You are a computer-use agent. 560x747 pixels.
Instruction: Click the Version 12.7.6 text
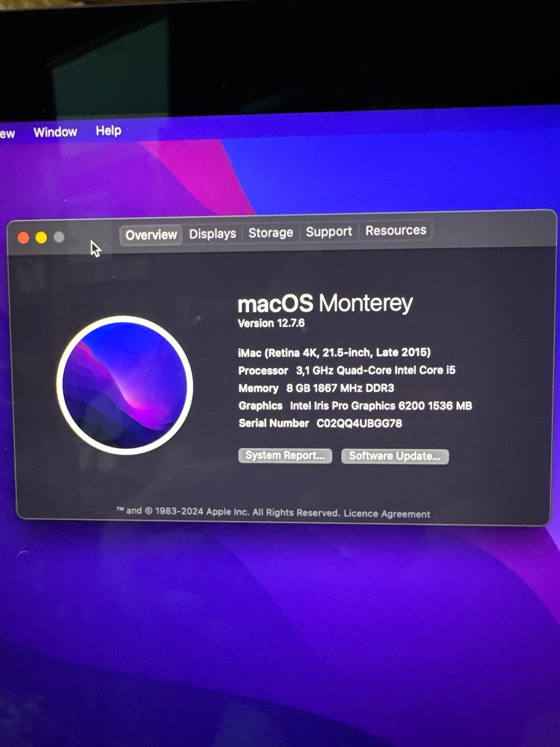271,323
